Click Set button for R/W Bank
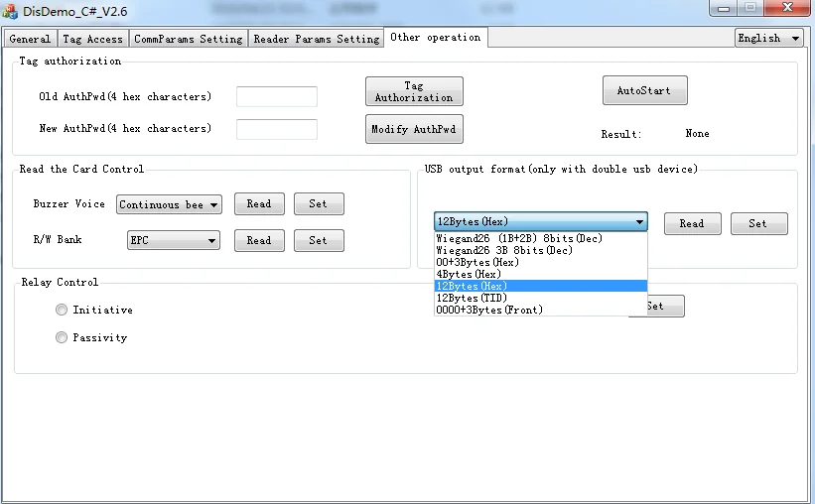This screenshot has height=504, width=815. [x=319, y=240]
